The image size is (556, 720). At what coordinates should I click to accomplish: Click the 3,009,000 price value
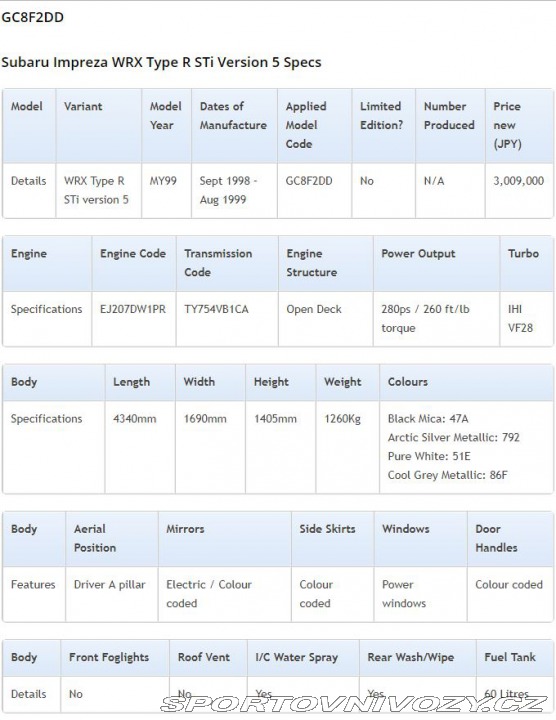coord(518,181)
